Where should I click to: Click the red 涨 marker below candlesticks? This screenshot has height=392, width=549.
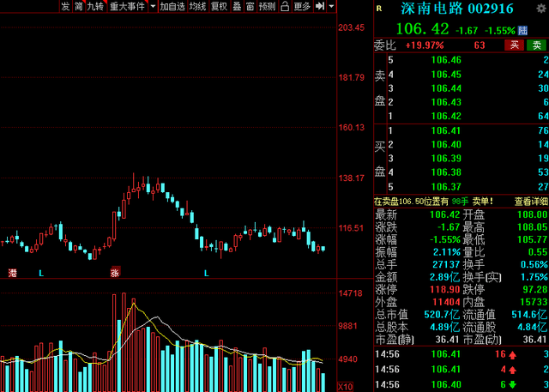(x=114, y=273)
